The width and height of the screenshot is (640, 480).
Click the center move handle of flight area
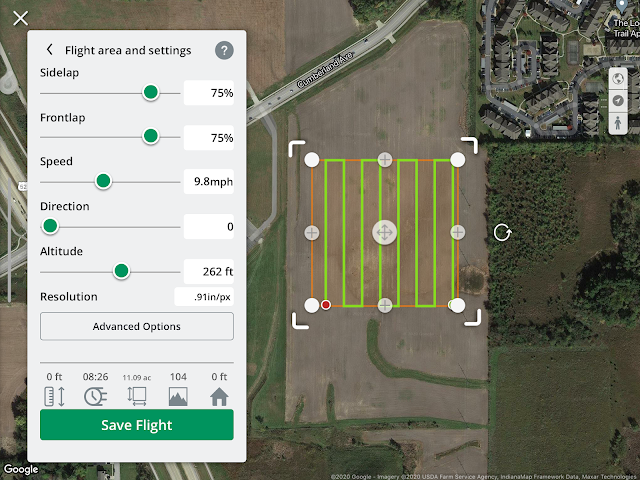(384, 233)
